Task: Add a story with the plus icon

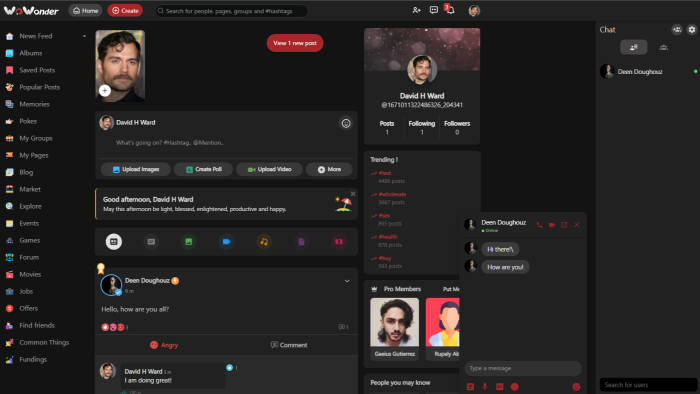Action: click(x=105, y=91)
